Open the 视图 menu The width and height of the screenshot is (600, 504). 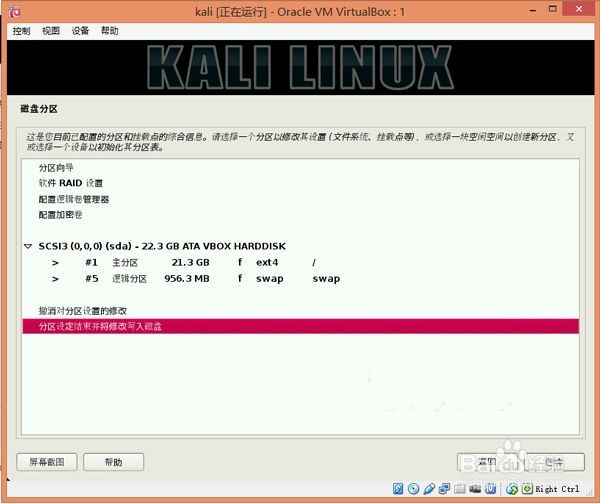[51, 31]
